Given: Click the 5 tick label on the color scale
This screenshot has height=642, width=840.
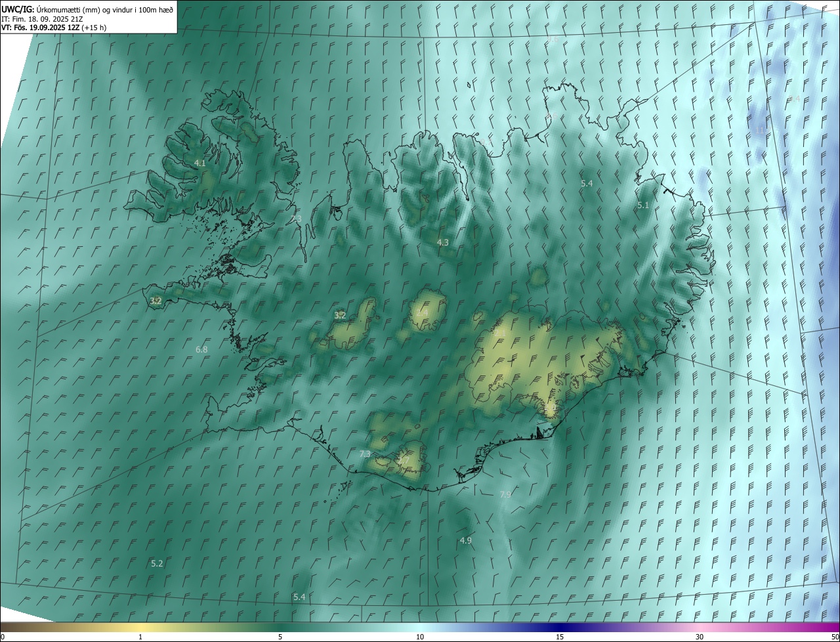Looking at the screenshot, I should tap(280, 637).
